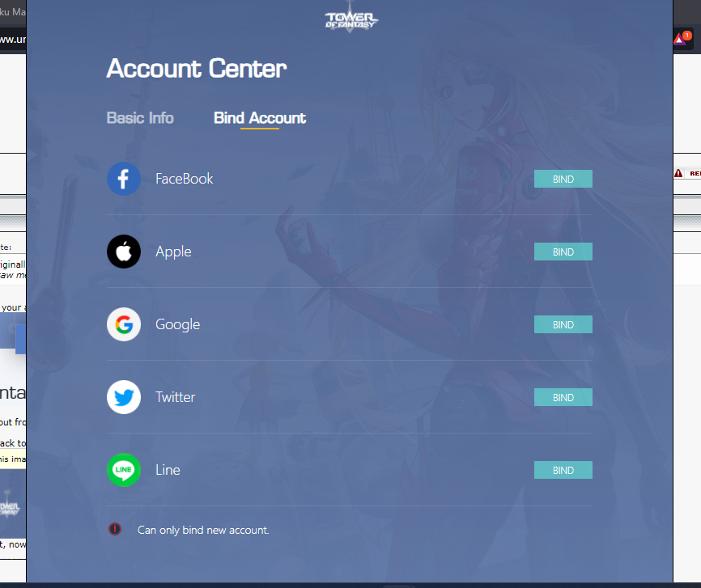Bind the Apple account

563,252
